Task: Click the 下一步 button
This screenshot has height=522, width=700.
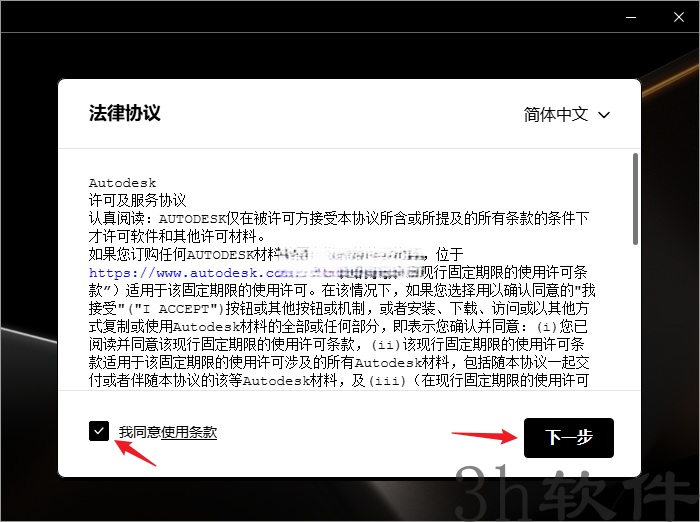Action: (568, 438)
